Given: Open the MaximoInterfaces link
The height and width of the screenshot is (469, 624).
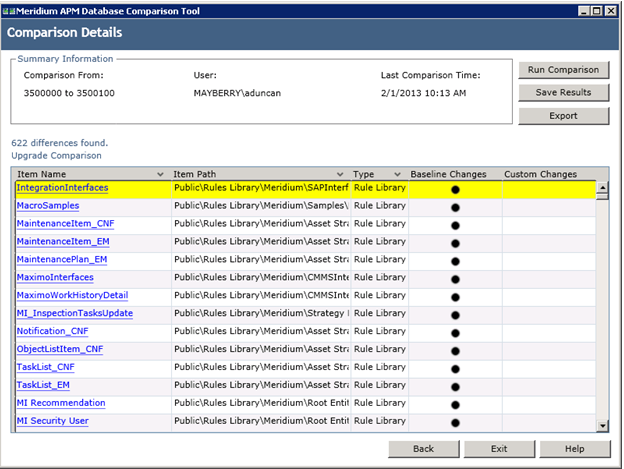Looking at the screenshot, I should click(x=55, y=277).
